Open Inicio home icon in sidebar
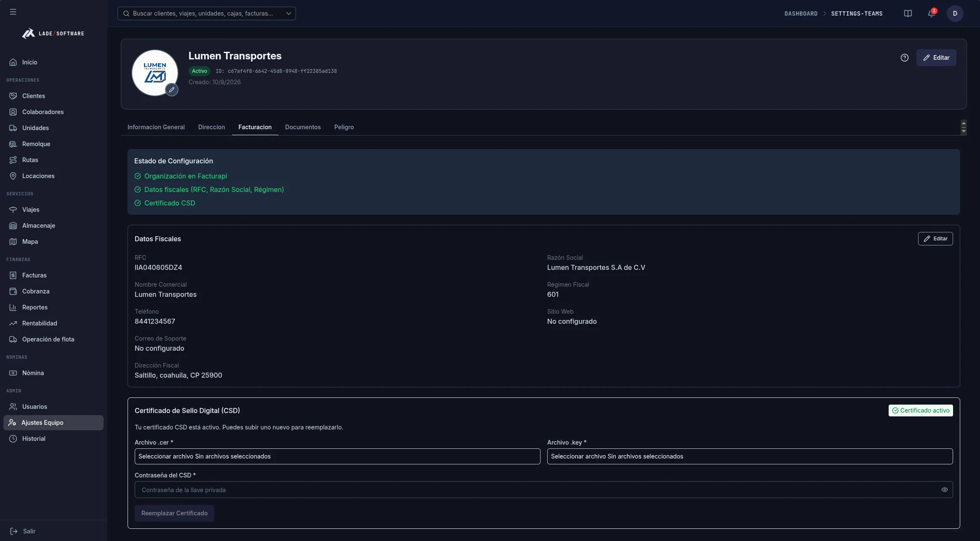This screenshot has height=541, width=980. coord(13,62)
